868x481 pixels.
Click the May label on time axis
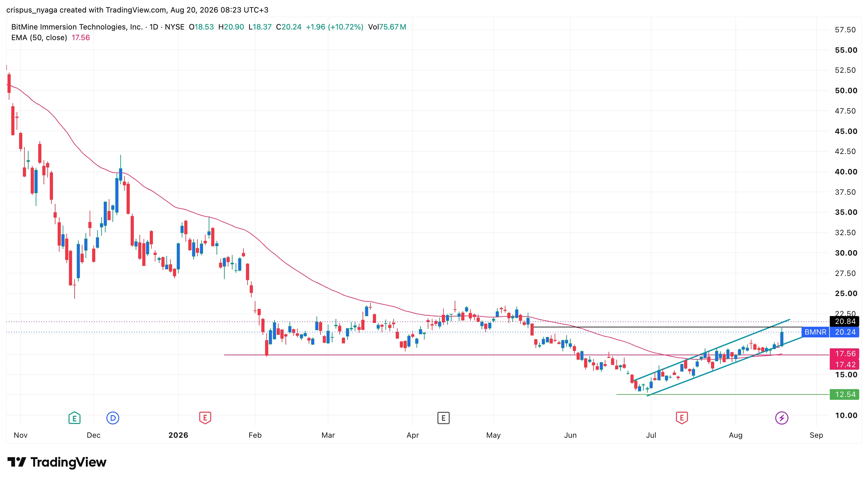[x=493, y=435]
